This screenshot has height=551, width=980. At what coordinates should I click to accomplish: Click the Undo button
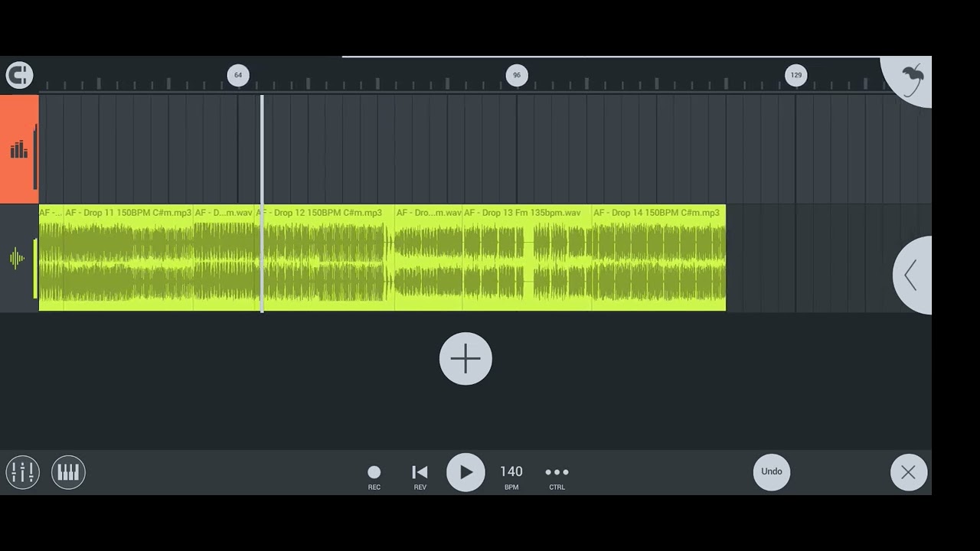772,471
